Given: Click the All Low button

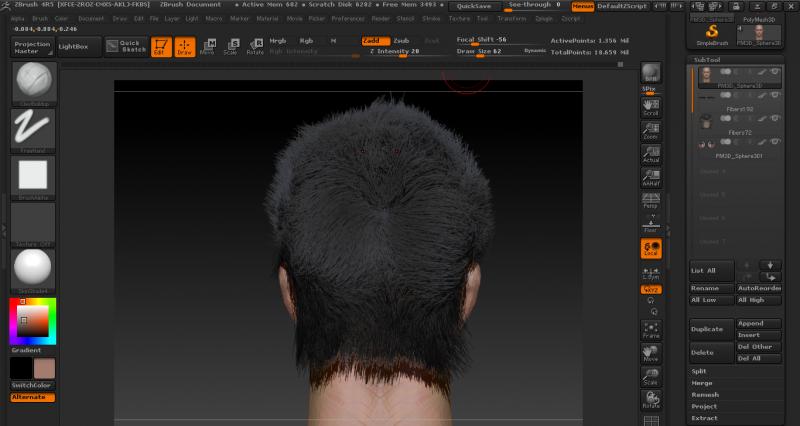Looking at the screenshot, I should click(x=712, y=300).
